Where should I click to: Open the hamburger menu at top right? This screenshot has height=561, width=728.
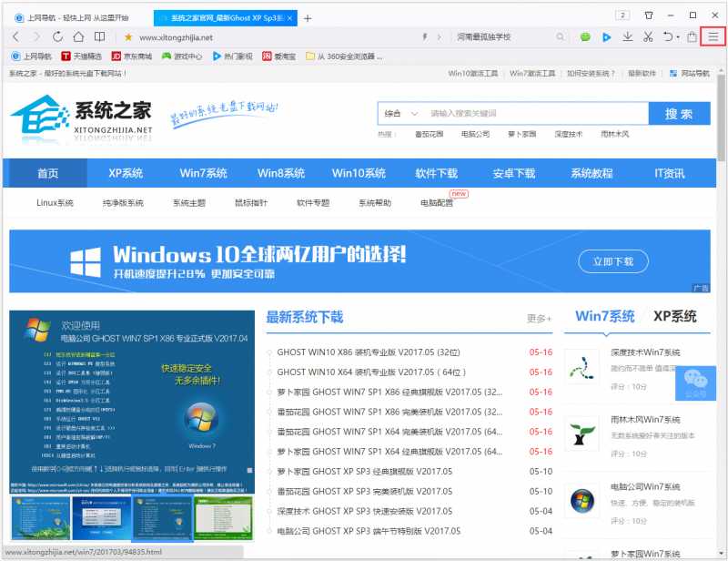[x=713, y=37]
